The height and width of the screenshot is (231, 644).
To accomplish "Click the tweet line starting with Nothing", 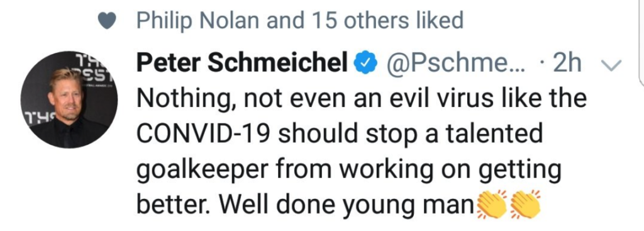I will pyautogui.click(x=362, y=100).
